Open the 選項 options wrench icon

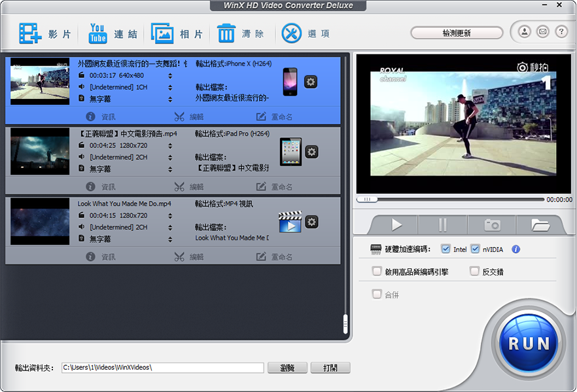pos(292,33)
